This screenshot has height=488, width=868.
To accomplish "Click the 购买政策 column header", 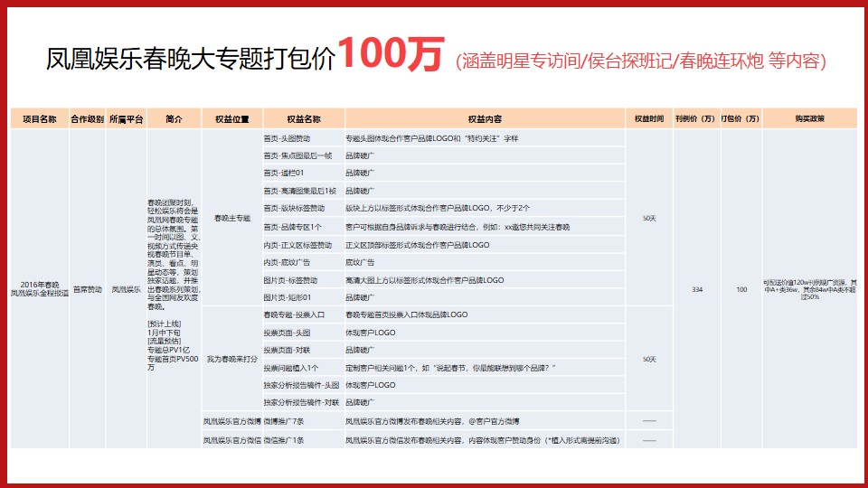I will coord(810,119).
